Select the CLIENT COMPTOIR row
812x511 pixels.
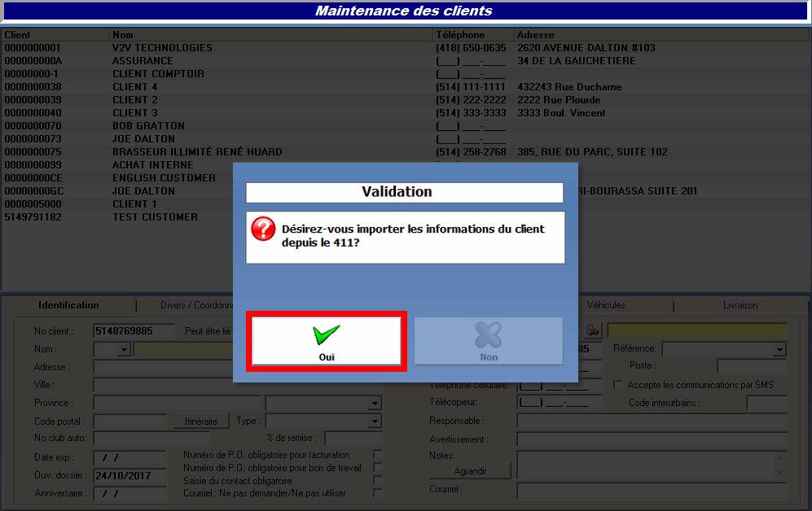pos(406,74)
